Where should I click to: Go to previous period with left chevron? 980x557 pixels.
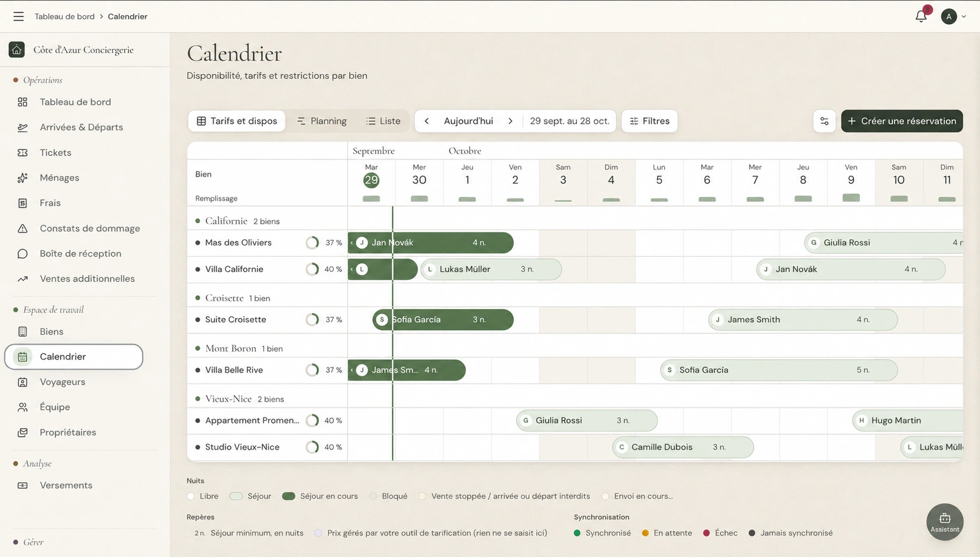tap(427, 121)
